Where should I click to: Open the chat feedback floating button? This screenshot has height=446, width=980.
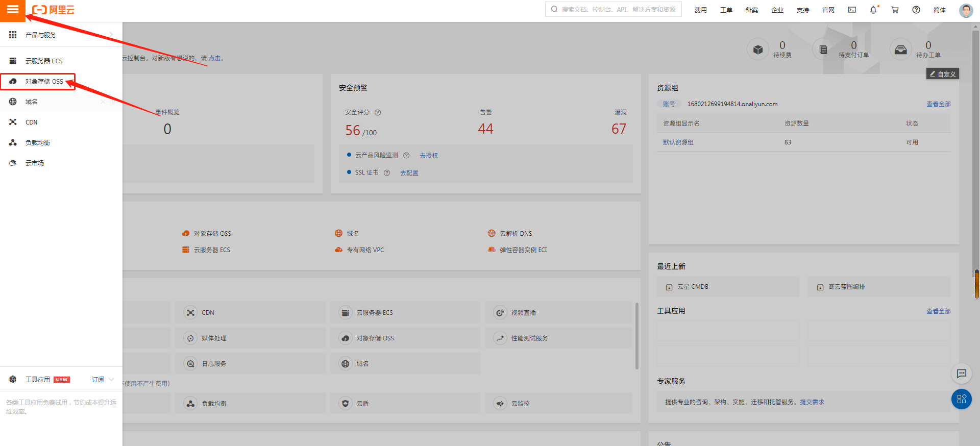(x=962, y=374)
